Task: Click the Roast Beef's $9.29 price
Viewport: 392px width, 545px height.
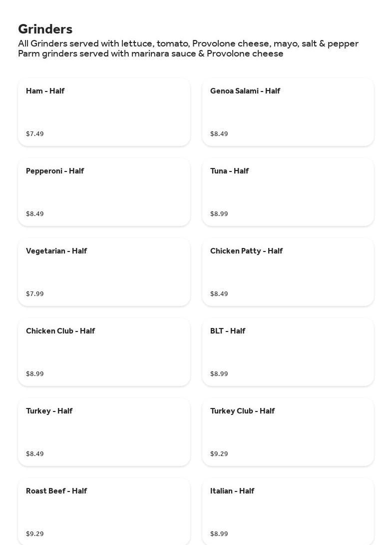Action: tap(35, 534)
